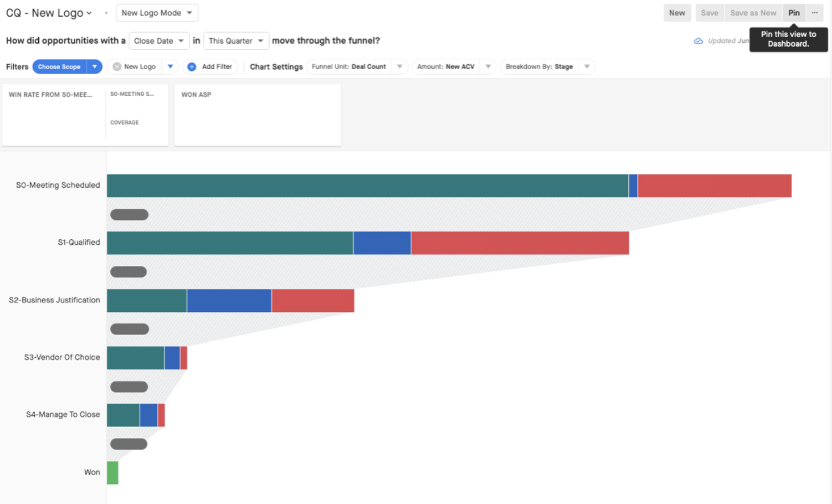Remove the New Logo filter via x icon
The width and height of the screenshot is (832, 504).
117,66
